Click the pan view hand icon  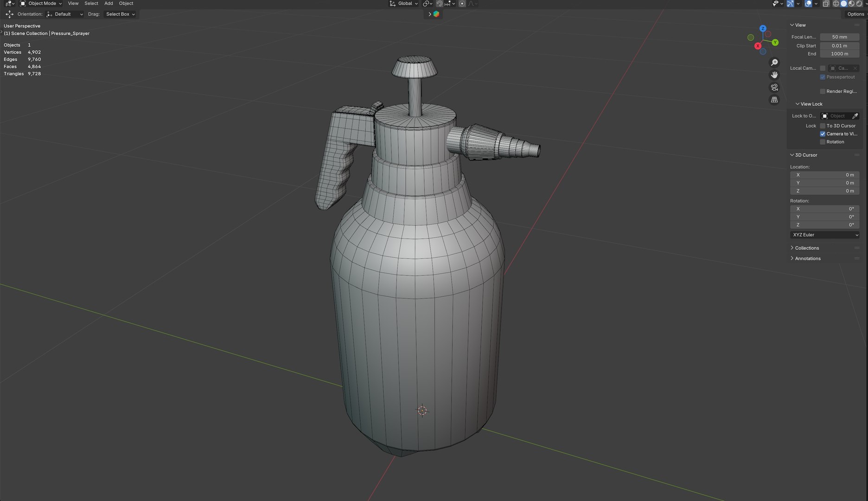coord(774,75)
